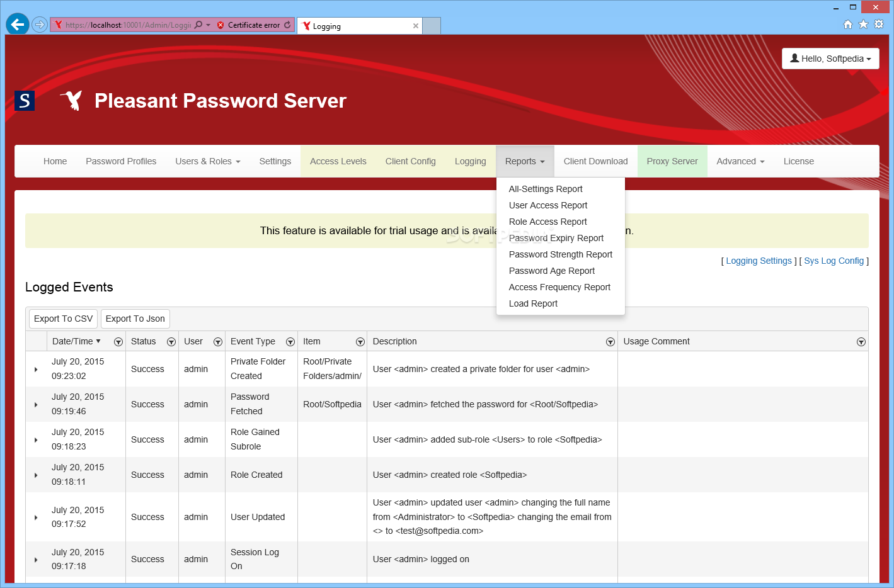This screenshot has height=588, width=894.
Task: Open filter for Date/Time column
Action: [118, 342]
